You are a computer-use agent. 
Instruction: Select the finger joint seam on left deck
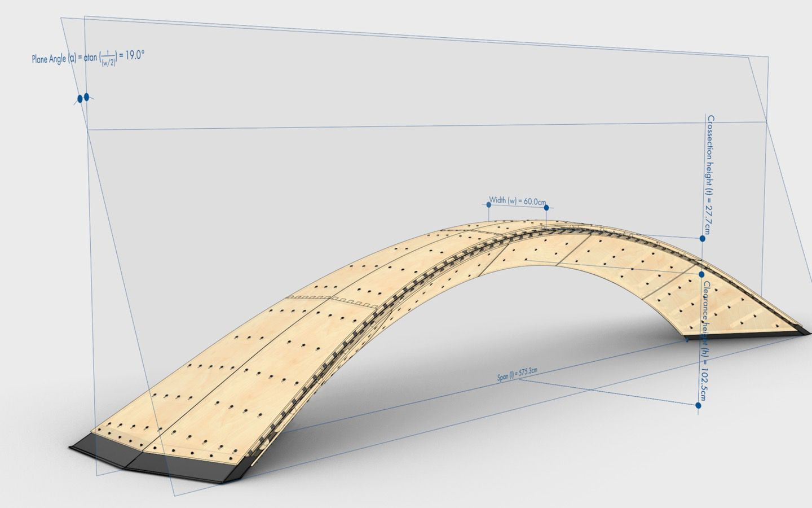333,300
